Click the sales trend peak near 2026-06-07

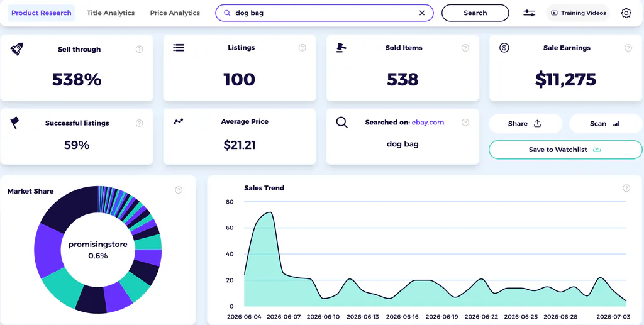pos(270,212)
